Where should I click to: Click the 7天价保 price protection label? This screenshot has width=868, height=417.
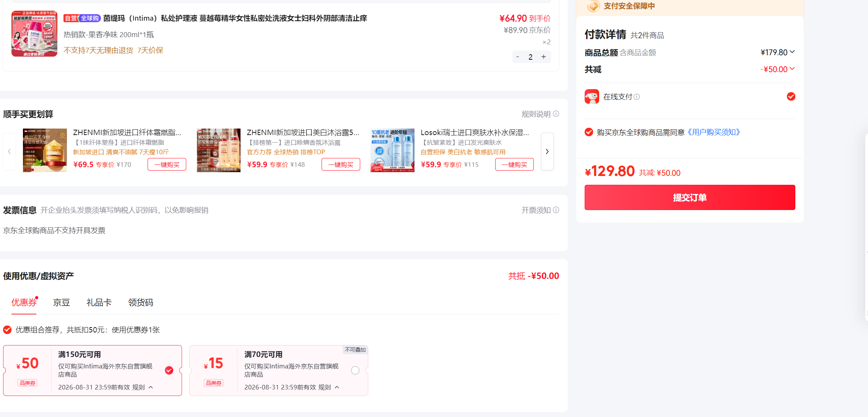(150, 50)
